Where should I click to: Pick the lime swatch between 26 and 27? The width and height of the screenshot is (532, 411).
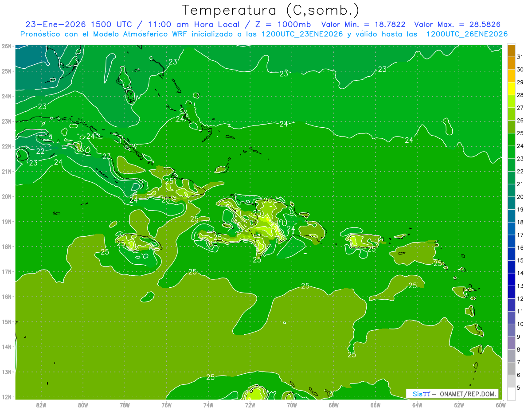coord(511,114)
